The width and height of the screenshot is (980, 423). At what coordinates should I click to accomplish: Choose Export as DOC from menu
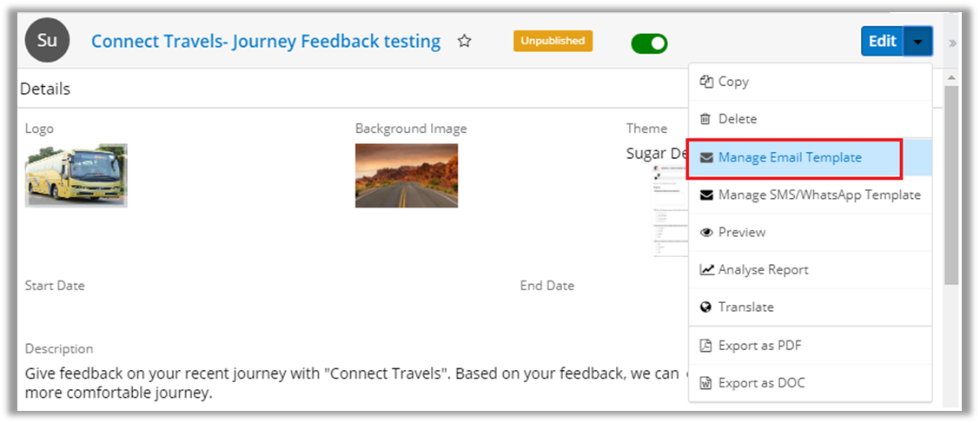(761, 383)
